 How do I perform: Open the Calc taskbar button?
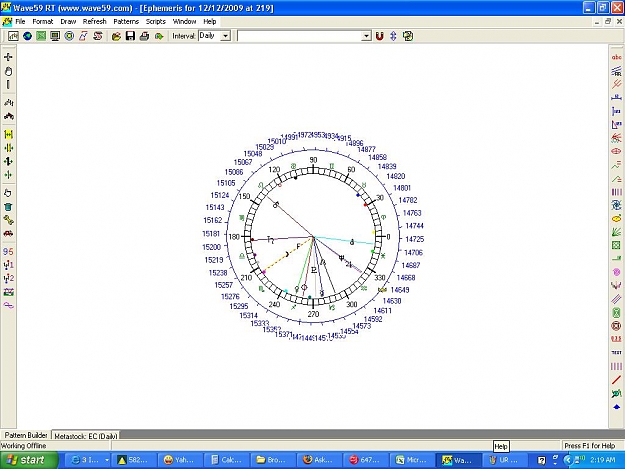click(227, 460)
